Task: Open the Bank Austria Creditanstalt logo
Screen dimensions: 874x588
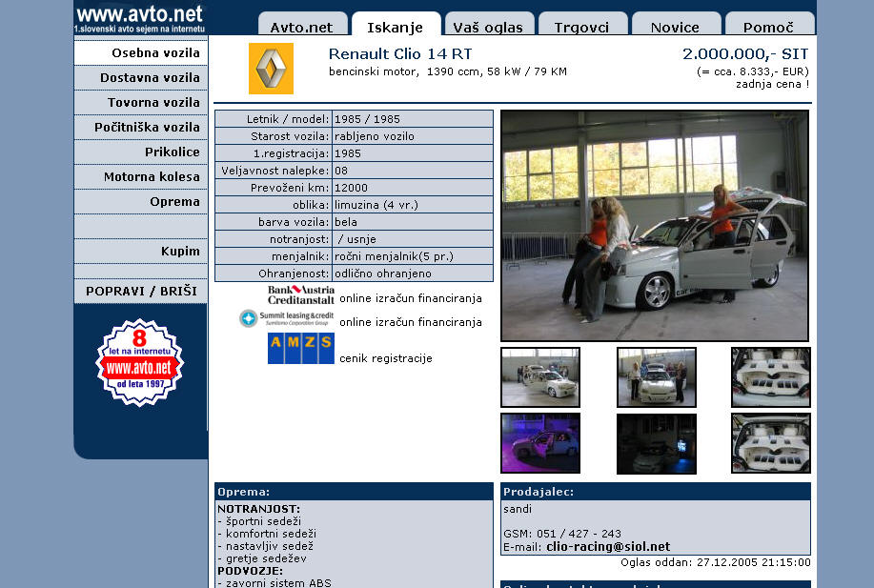Action: tap(300, 294)
